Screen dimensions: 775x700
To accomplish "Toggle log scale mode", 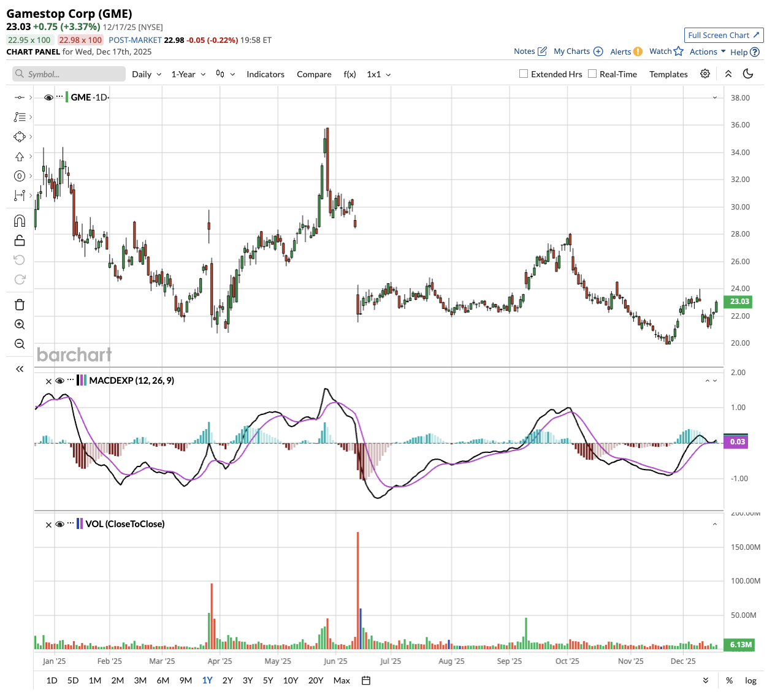I will [750, 680].
